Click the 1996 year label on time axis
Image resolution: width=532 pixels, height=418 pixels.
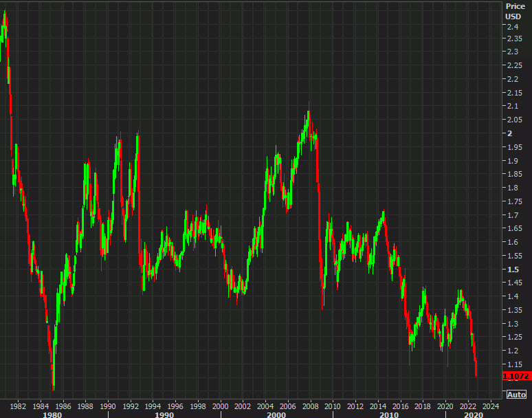175,406
